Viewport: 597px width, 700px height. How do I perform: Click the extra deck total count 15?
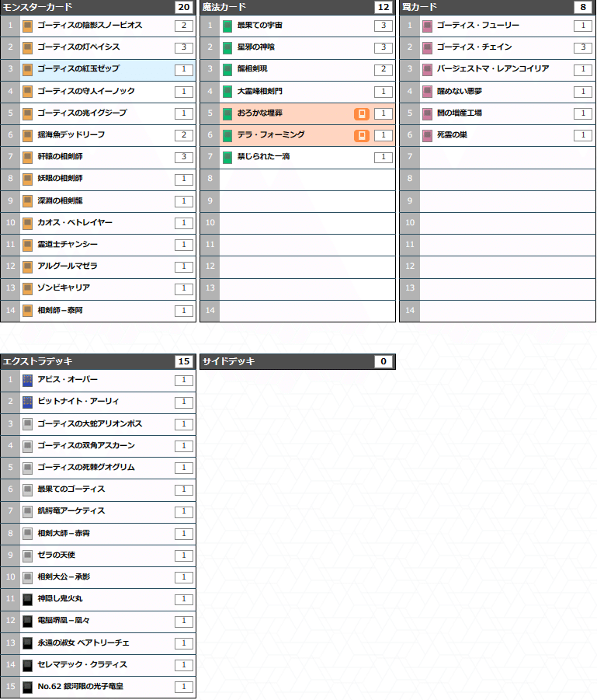[184, 361]
